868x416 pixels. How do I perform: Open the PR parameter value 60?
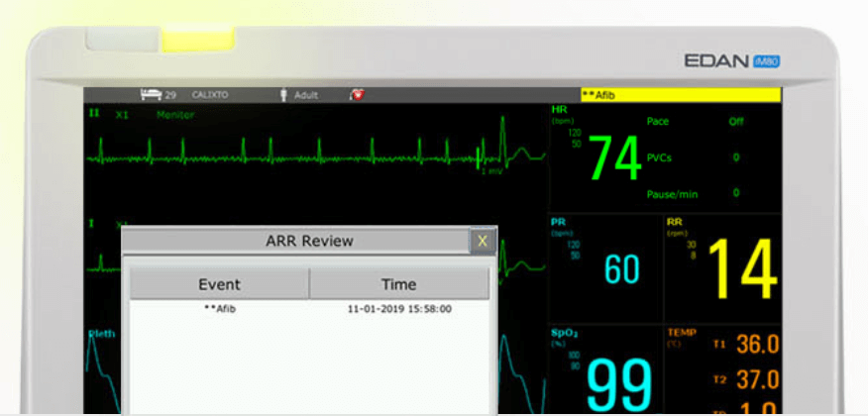[622, 269]
